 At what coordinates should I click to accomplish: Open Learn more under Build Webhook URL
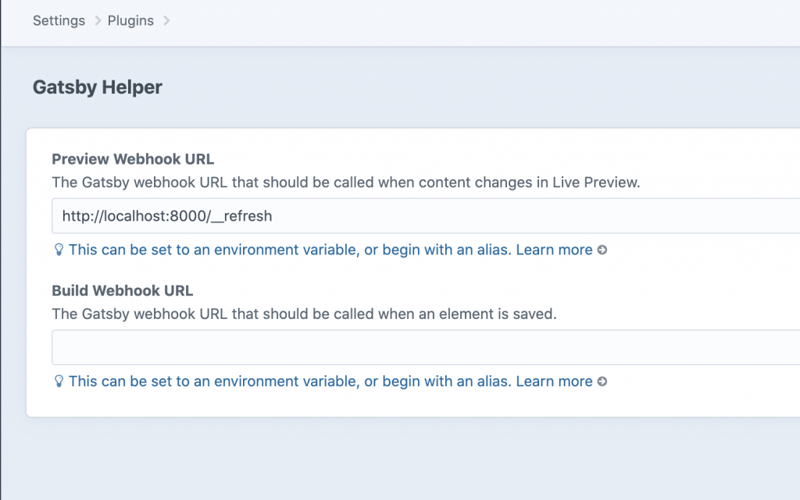[554, 381]
